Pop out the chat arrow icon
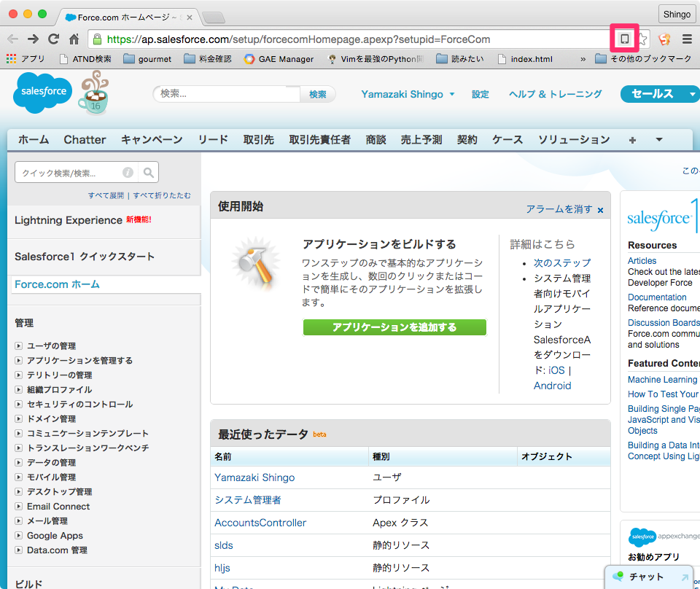This screenshot has width=700, height=589. click(685, 577)
